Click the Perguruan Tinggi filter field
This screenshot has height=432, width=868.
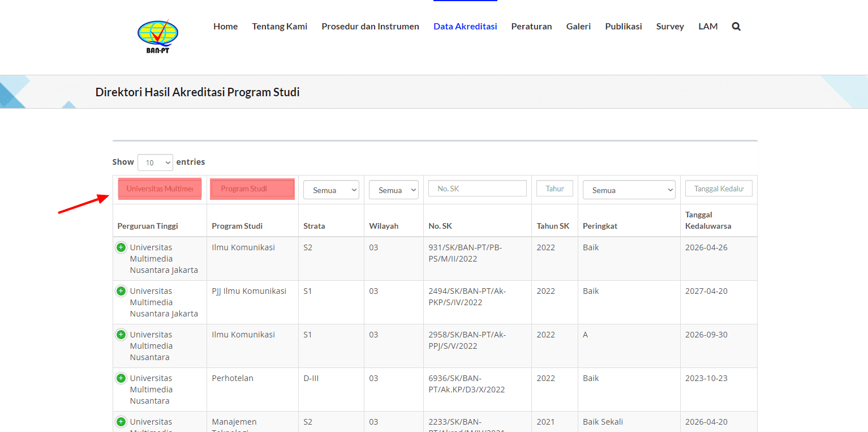pyautogui.click(x=160, y=189)
